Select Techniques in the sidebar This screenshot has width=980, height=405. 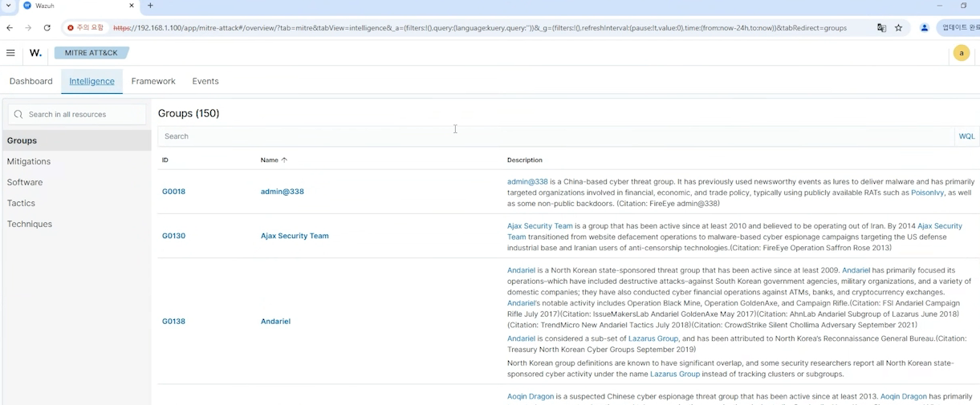pyautogui.click(x=30, y=224)
